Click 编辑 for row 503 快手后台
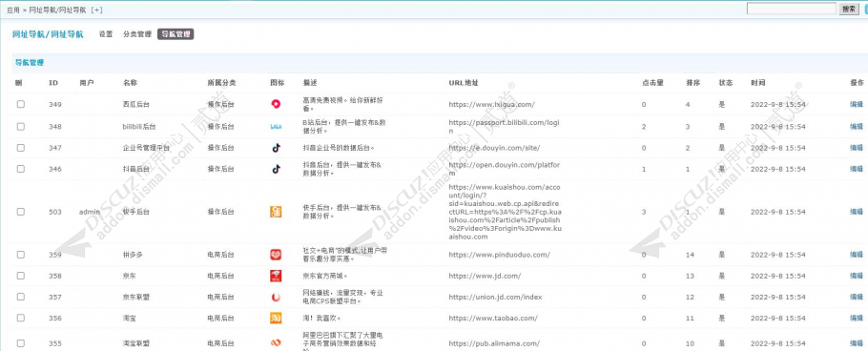Viewport: 868px width, 351px height. click(x=857, y=212)
